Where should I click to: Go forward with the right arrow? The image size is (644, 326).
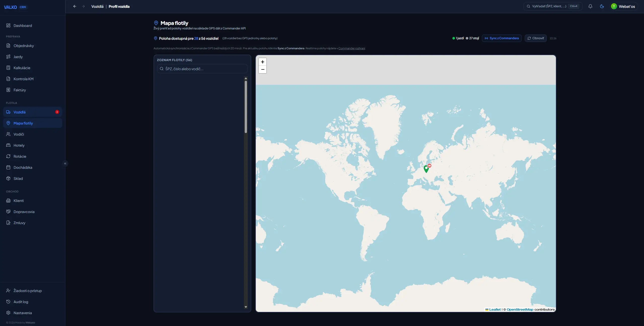pos(83,7)
